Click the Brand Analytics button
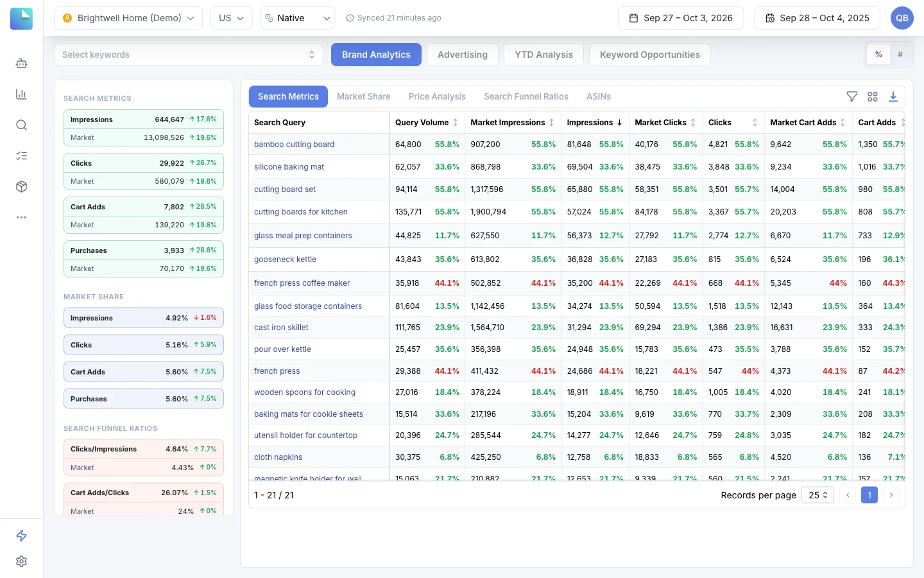924x578 pixels. (x=376, y=55)
